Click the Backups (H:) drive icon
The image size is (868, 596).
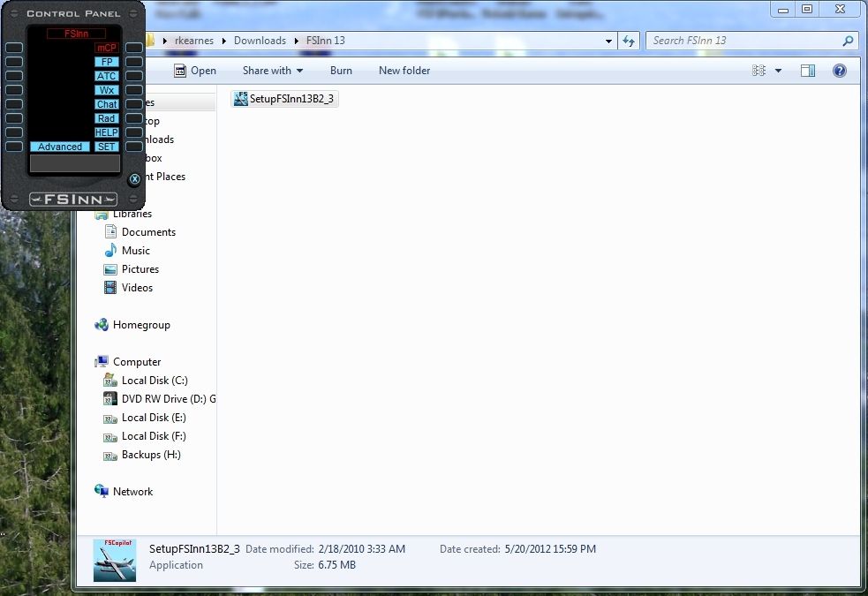click(x=110, y=456)
